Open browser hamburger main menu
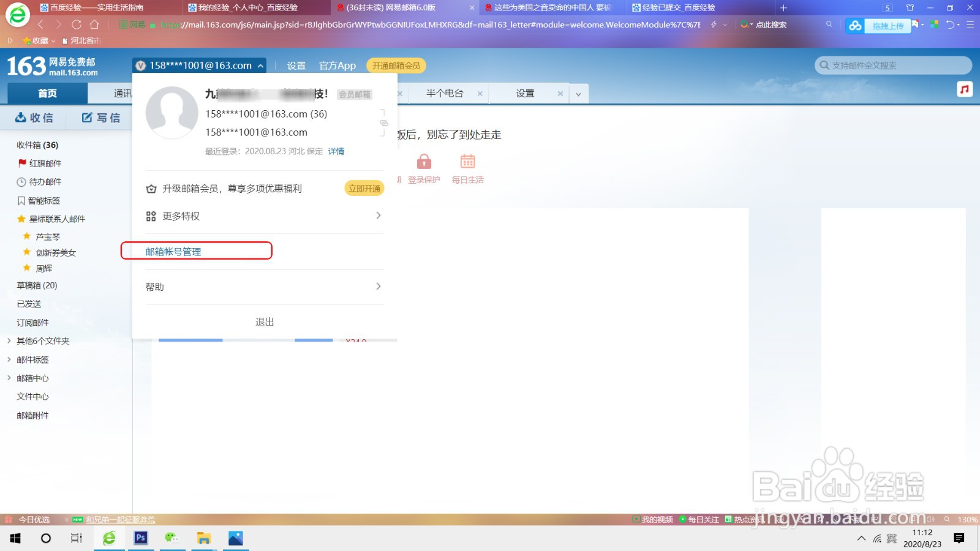 [x=970, y=24]
